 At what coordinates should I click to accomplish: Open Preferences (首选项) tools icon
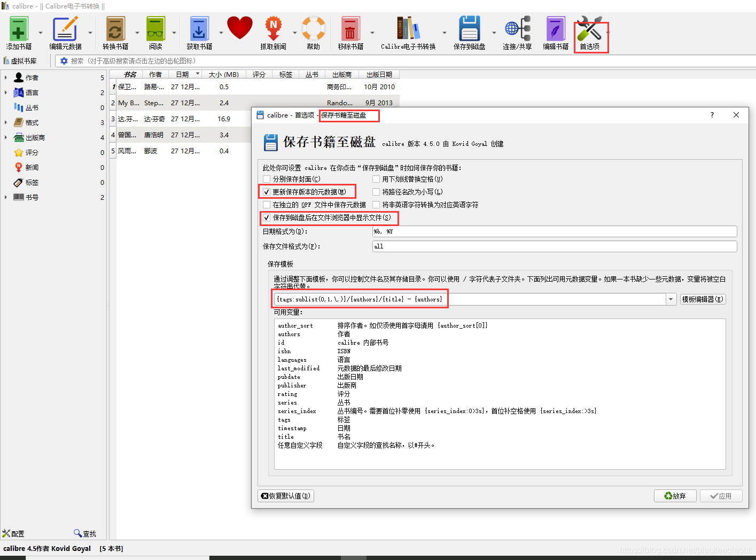coord(590,29)
